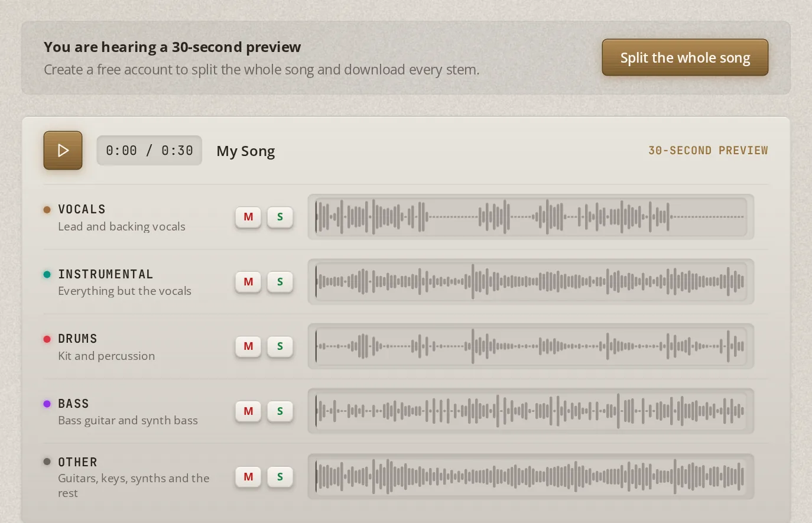Click 'Lead and backing vocals' description

coord(122,226)
